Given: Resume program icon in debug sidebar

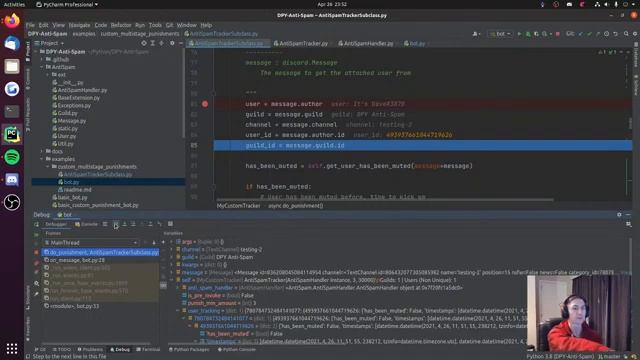Looking at the screenshot, I should 36,235.
